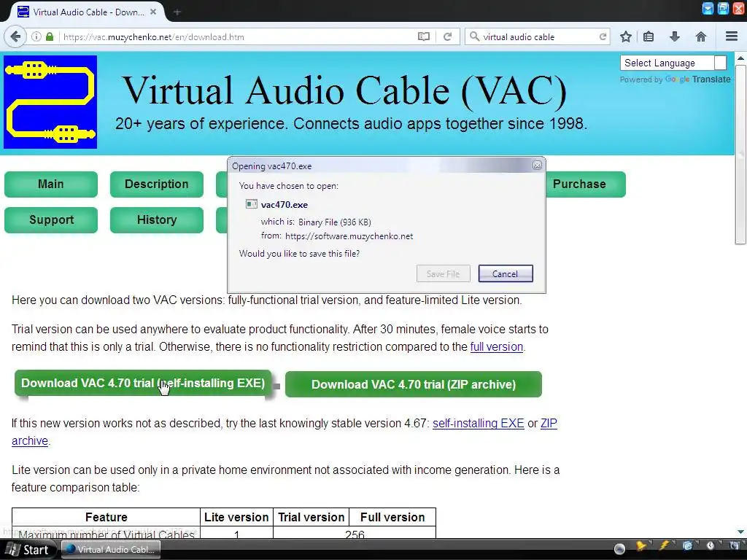
Task: Cancel the vac470.exe download
Action: (x=506, y=274)
